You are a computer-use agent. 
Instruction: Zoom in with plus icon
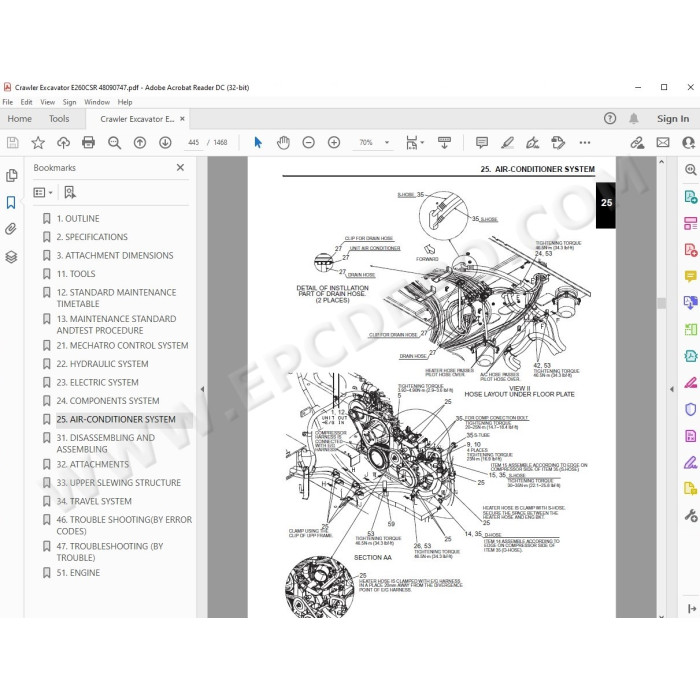click(334, 142)
